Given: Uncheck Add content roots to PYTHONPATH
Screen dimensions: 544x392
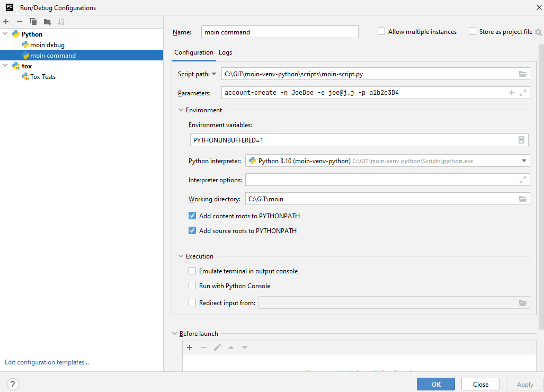Looking at the screenshot, I should [192, 216].
